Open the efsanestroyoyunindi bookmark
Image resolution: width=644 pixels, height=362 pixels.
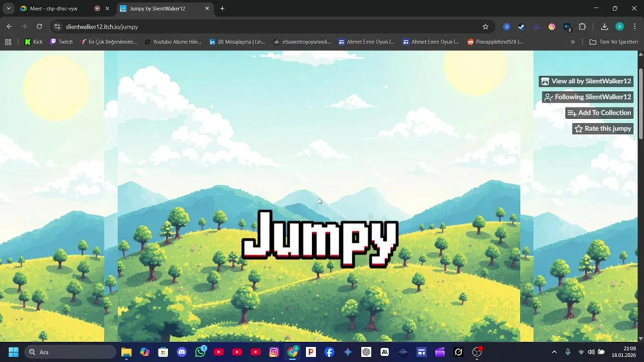pos(302,42)
